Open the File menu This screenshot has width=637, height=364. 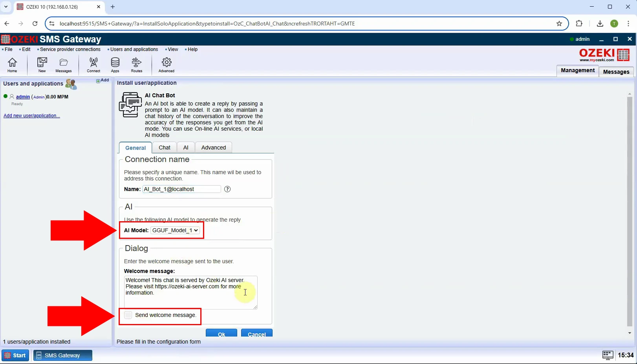pyautogui.click(x=8, y=49)
